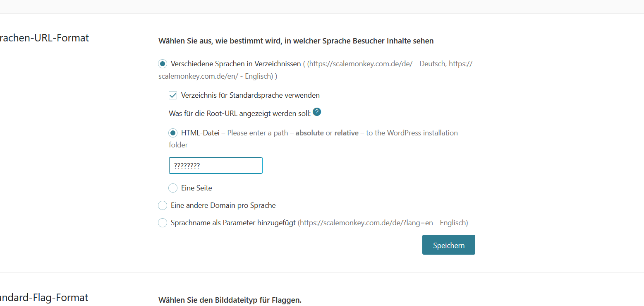644x306 pixels.
Task: Click the HTML file path input field
Action: pyautogui.click(x=215, y=166)
